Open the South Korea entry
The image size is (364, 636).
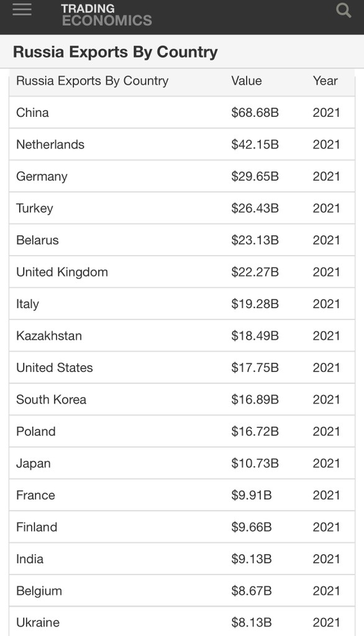(x=51, y=399)
